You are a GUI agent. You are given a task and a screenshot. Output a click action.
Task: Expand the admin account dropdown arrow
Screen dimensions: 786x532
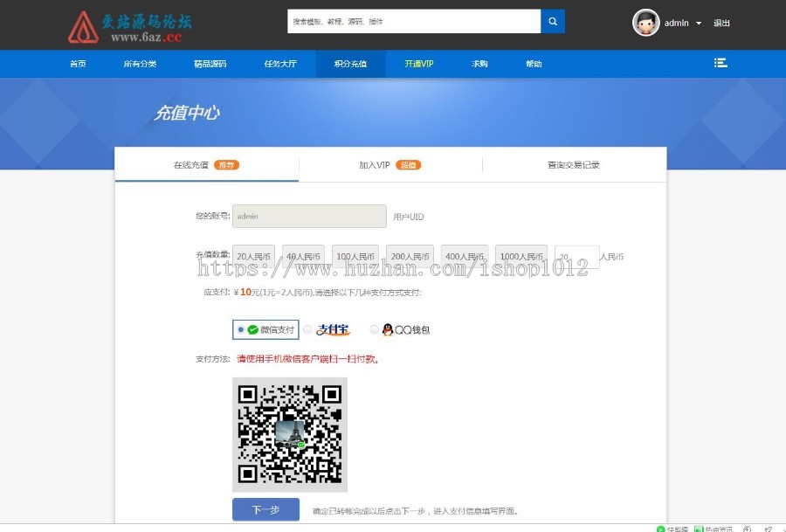(x=699, y=24)
